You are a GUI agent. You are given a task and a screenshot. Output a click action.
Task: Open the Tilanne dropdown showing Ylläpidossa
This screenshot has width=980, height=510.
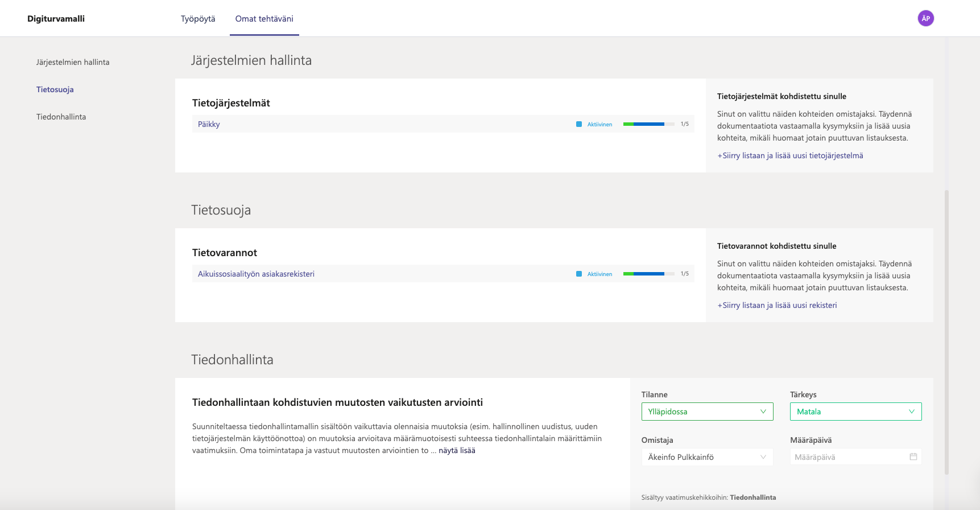pyautogui.click(x=707, y=412)
